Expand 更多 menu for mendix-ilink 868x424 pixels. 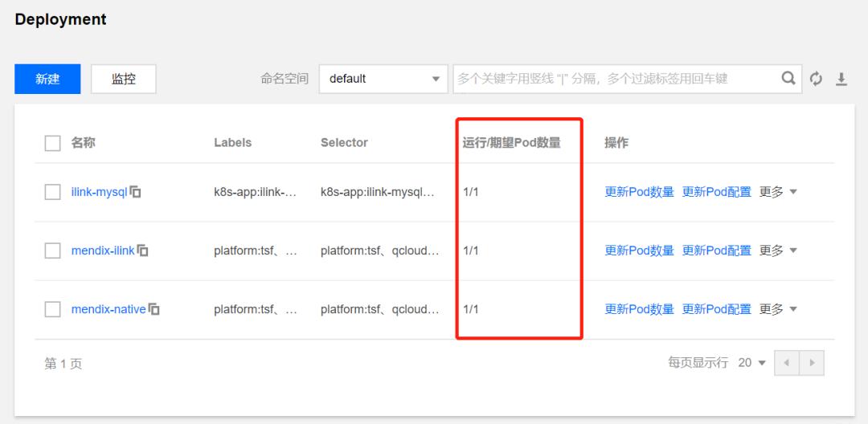click(778, 251)
